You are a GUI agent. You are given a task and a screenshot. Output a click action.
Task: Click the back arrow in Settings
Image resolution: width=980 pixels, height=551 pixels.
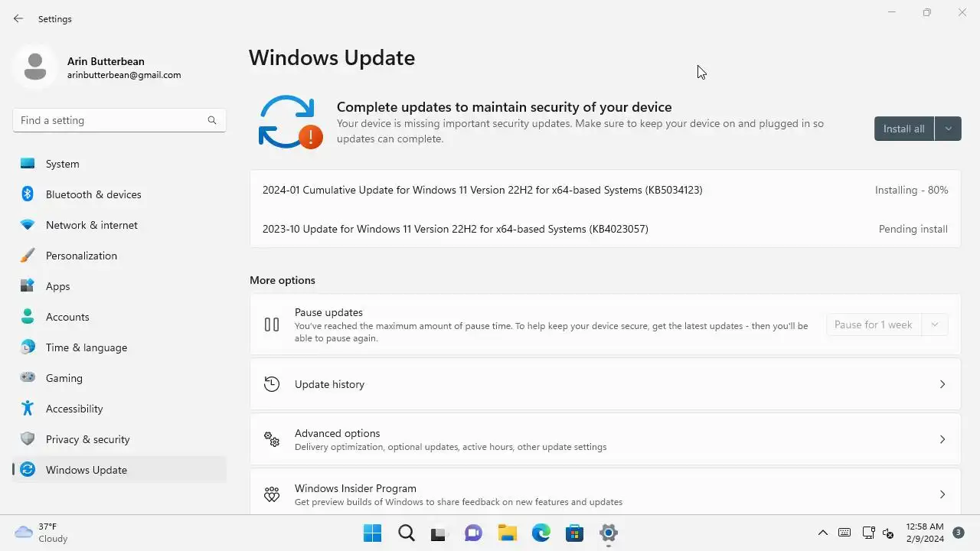[x=18, y=18]
